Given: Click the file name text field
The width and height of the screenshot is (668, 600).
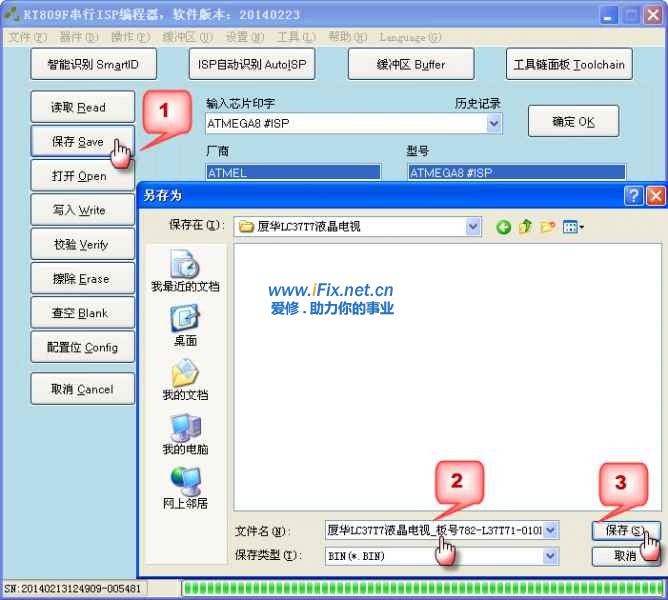Looking at the screenshot, I should click(x=433, y=531).
